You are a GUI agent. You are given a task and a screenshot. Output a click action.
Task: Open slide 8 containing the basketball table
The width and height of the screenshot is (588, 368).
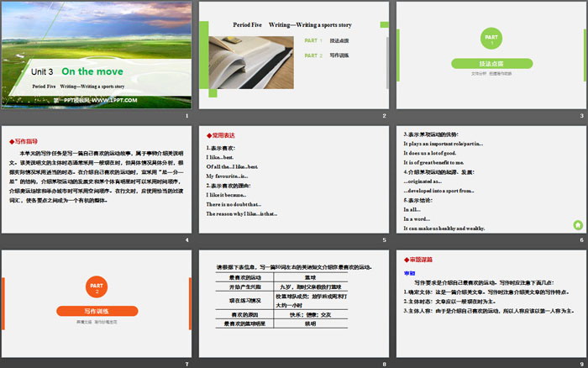tap(293, 305)
